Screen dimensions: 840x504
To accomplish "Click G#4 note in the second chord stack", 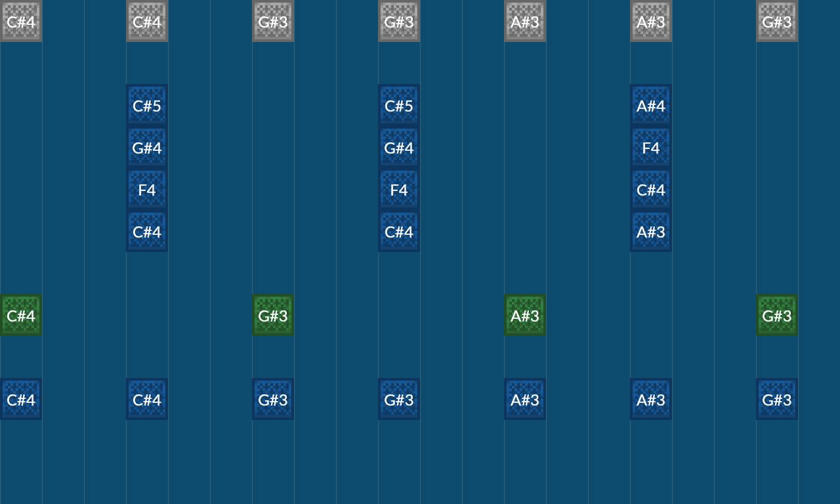I will [398, 147].
